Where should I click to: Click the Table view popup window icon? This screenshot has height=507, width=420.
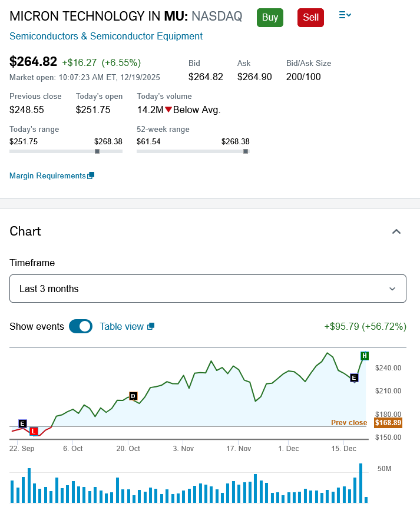tap(150, 327)
